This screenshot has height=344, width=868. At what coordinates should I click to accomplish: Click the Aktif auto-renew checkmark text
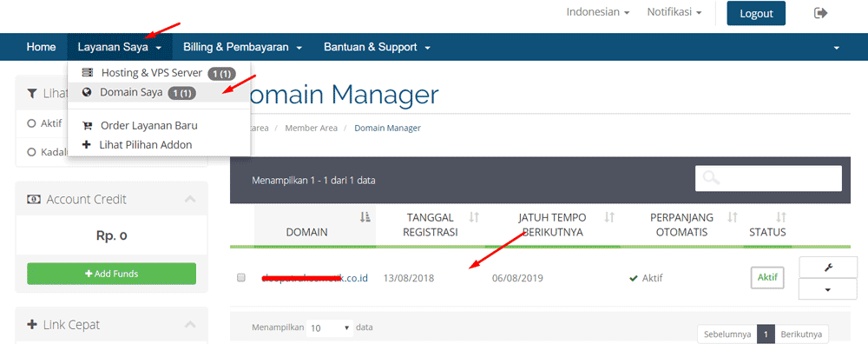[x=646, y=278]
